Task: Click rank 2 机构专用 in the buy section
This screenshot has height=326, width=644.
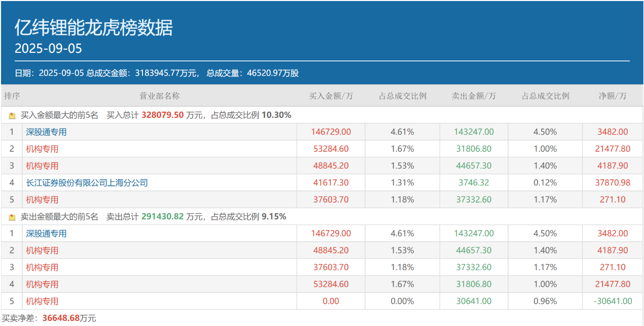Action: pos(42,149)
